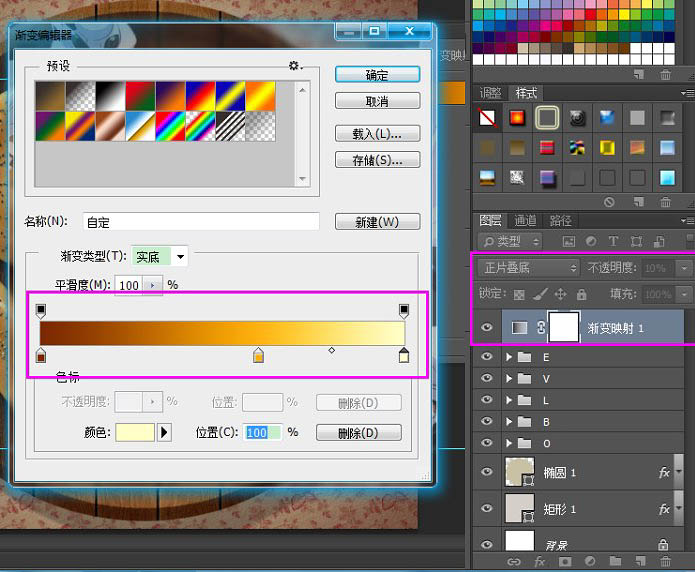Switch to the 路径 tab
This screenshot has width=695, height=572.
(x=560, y=220)
